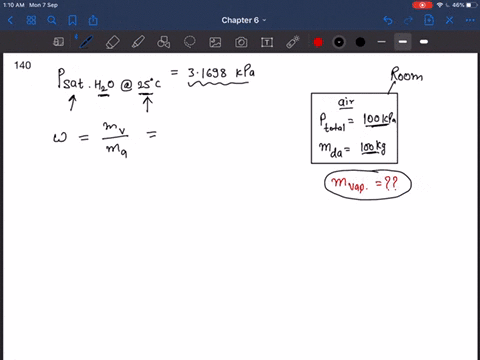480x360 pixels.
Task: Redo the last action
Action: (408, 20)
